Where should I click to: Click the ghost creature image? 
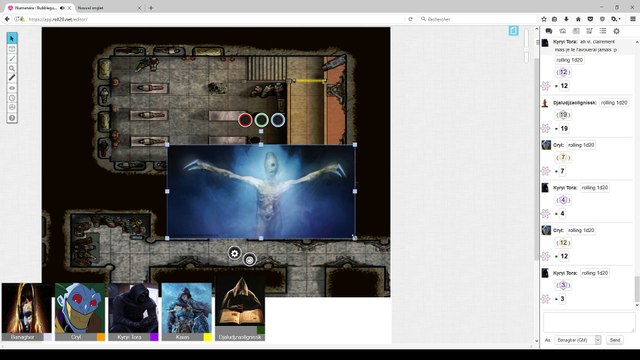261,191
